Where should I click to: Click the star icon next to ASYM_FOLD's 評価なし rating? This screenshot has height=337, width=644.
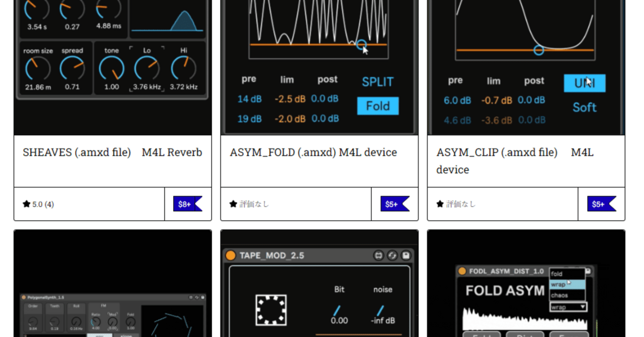pyautogui.click(x=233, y=204)
